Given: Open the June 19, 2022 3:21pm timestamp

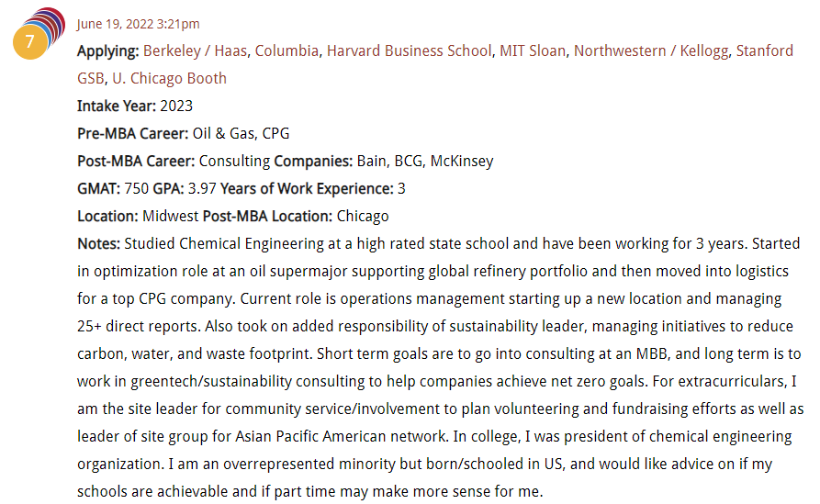Looking at the screenshot, I should coord(138,24).
